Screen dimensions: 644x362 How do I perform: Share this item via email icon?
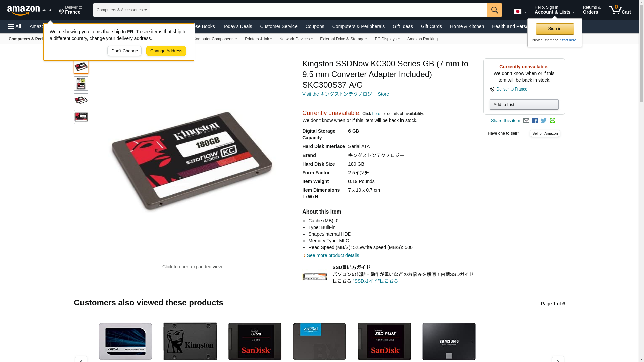(526, 121)
